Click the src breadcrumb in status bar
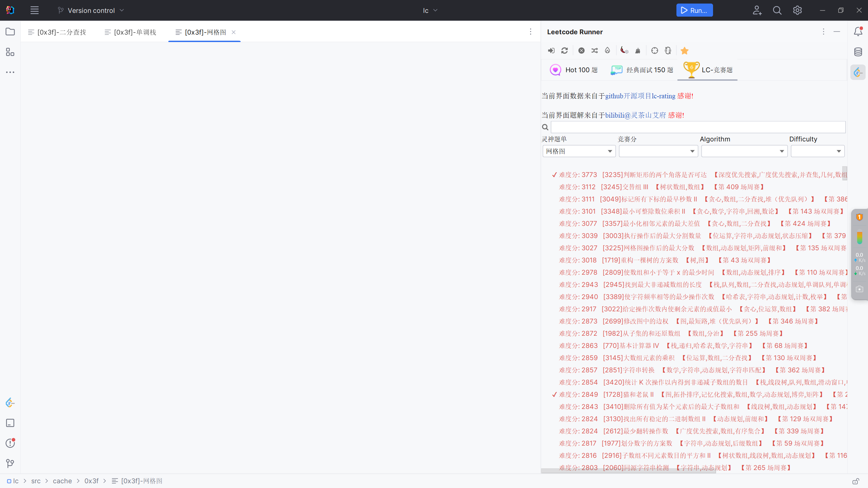 36,481
